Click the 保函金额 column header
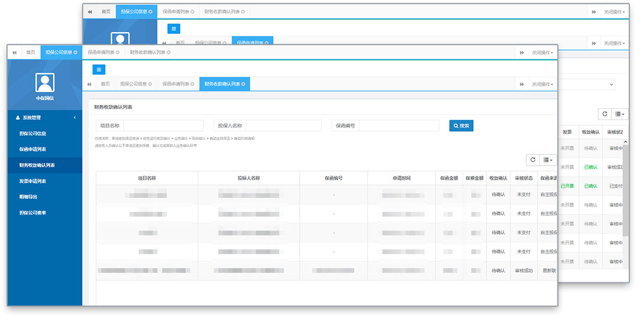644x322 pixels. click(449, 178)
